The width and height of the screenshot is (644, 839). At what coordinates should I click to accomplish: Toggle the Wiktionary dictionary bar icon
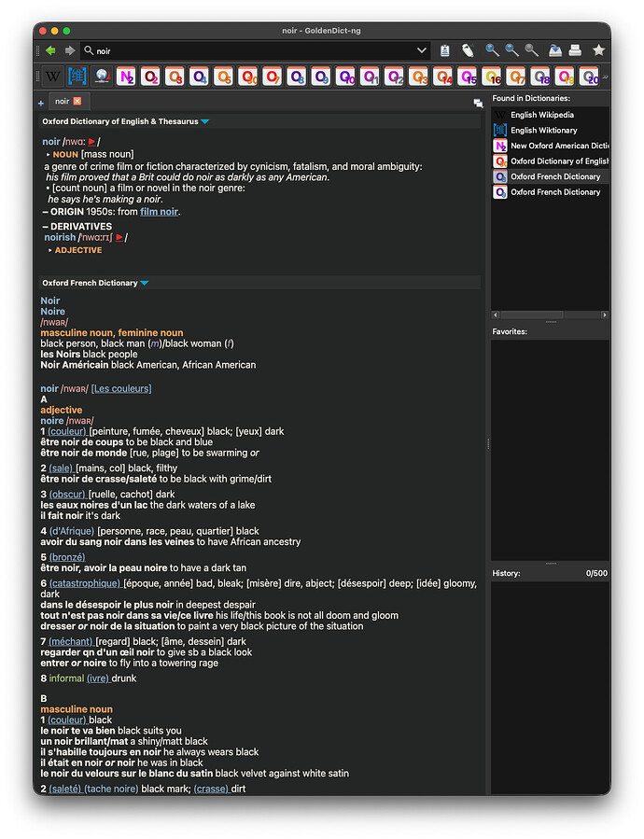[77, 77]
